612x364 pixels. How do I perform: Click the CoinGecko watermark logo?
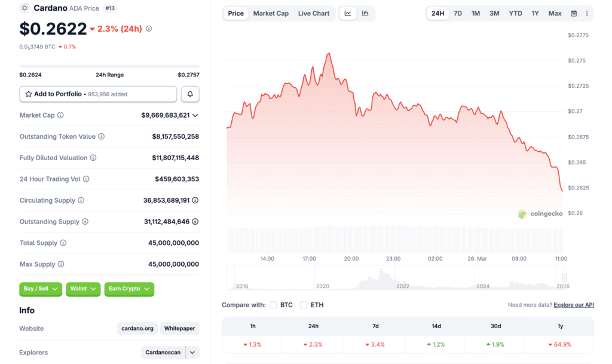[540, 213]
